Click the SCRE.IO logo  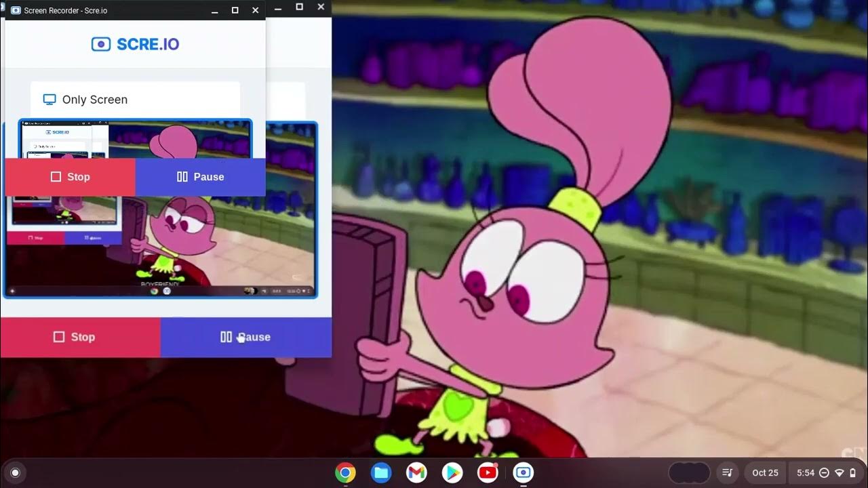[x=135, y=44]
